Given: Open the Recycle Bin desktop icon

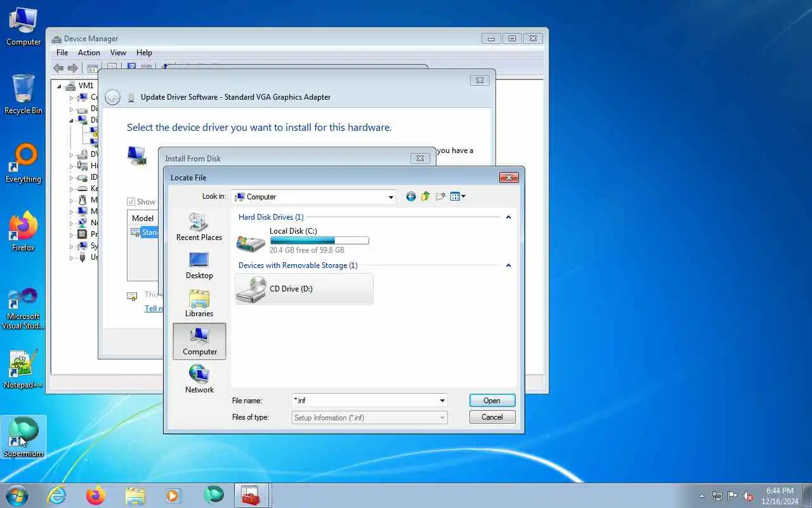Looking at the screenshot, I should click(23, 95).
